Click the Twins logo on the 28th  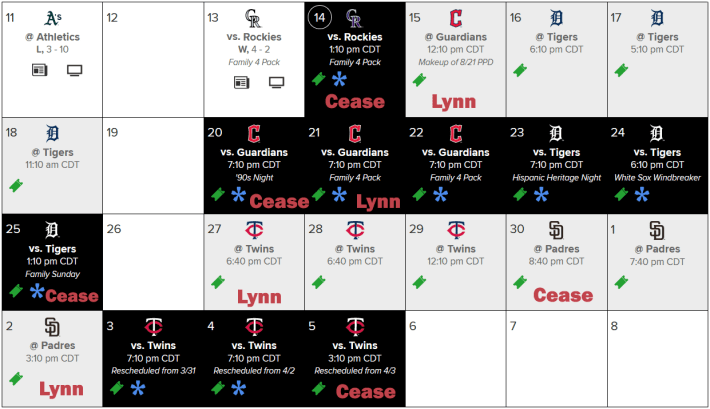(355, 230)
